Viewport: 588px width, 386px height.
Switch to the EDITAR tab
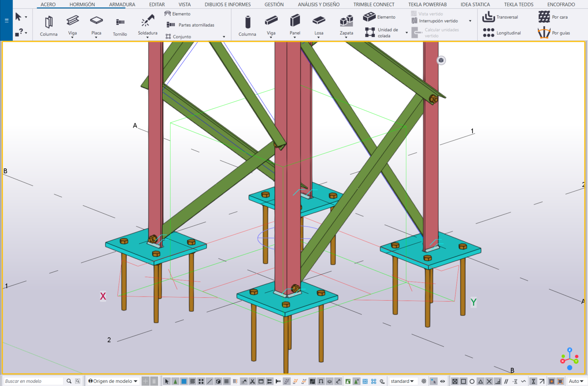[157, 4]
